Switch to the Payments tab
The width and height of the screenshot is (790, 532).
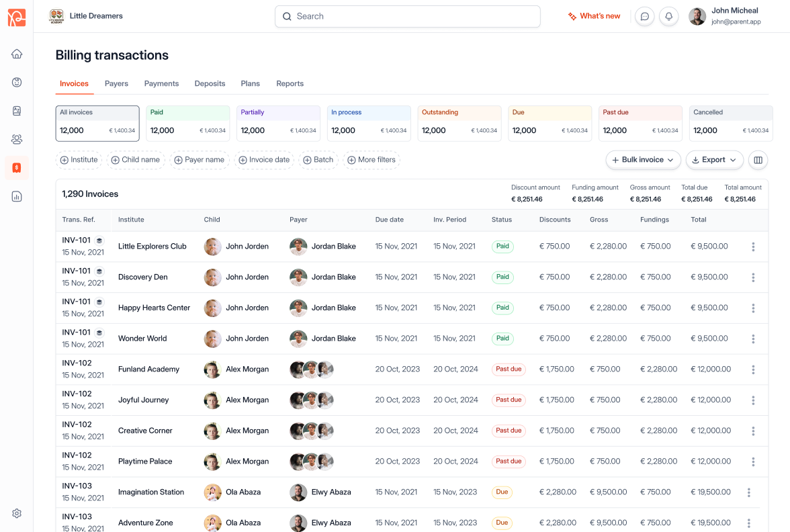(x=161, y=83)
